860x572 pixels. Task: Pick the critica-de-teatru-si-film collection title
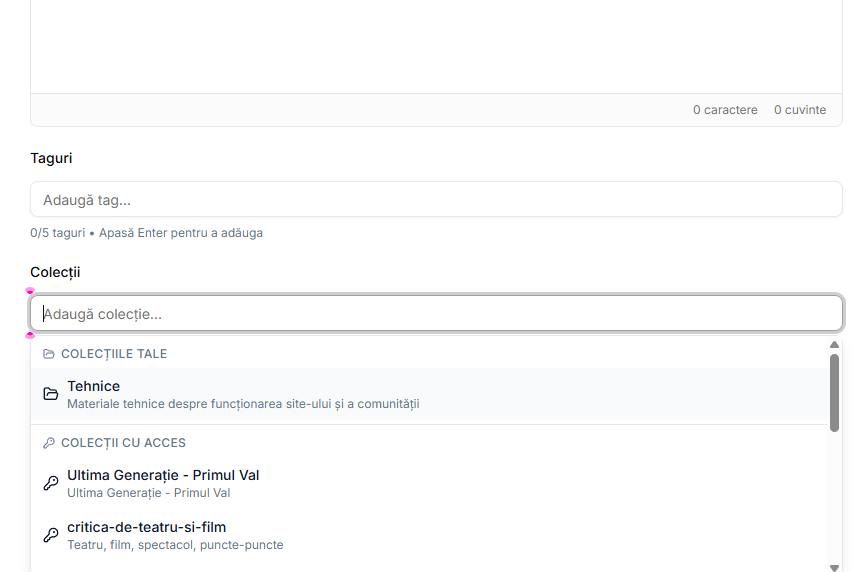146,527
